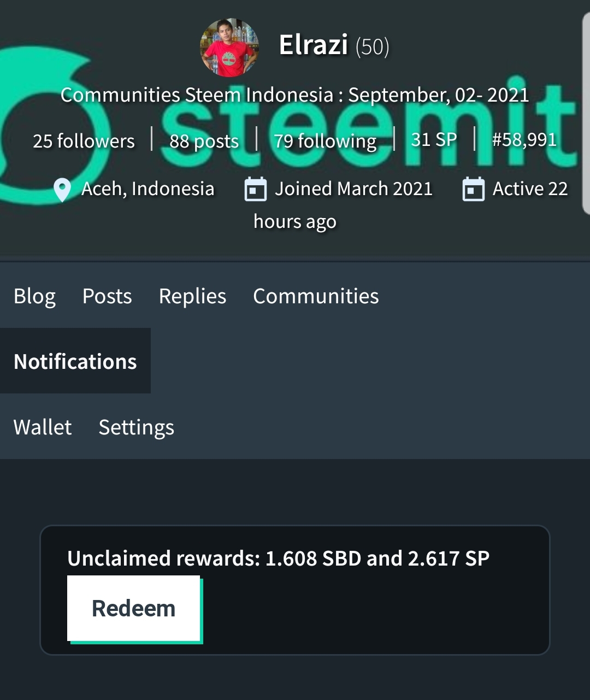
Task: Select the Notifications tab
Action: click(x=75, y=361)
